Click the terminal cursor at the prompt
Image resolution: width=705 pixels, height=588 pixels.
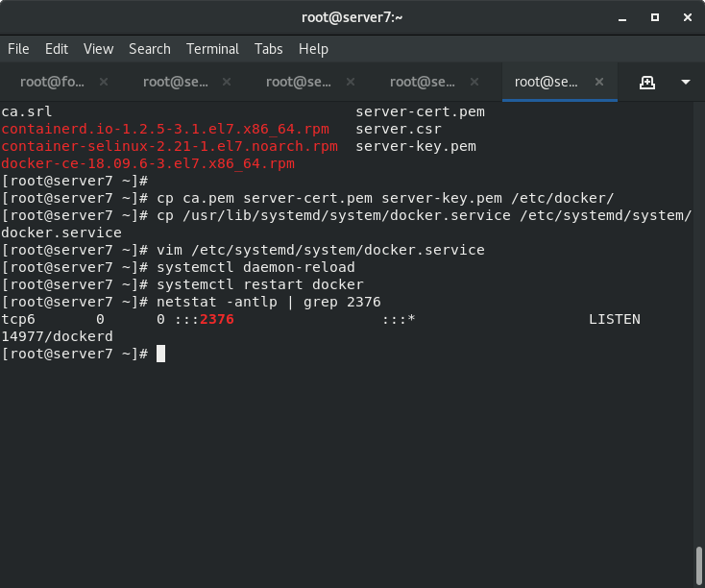[160, 354]
